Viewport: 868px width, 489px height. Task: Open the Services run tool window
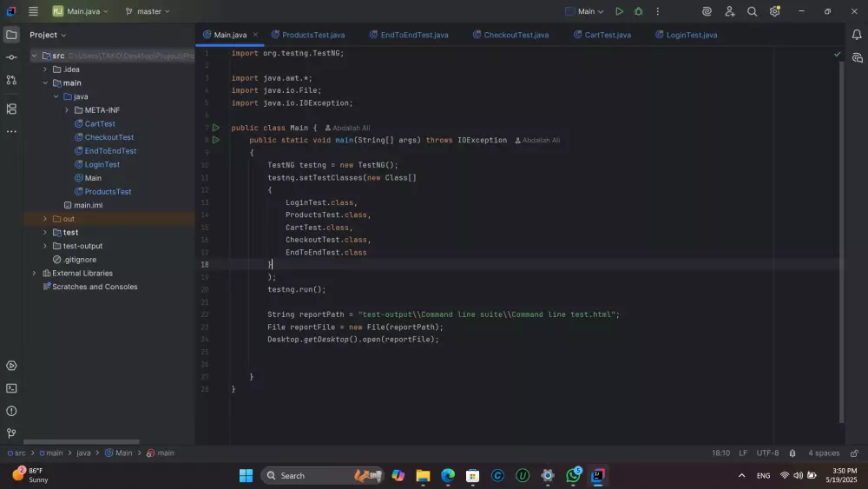[11, 366]
